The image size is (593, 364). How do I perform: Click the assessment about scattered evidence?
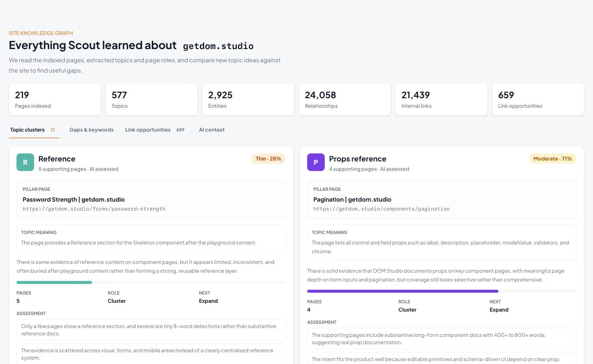[151, 354]
